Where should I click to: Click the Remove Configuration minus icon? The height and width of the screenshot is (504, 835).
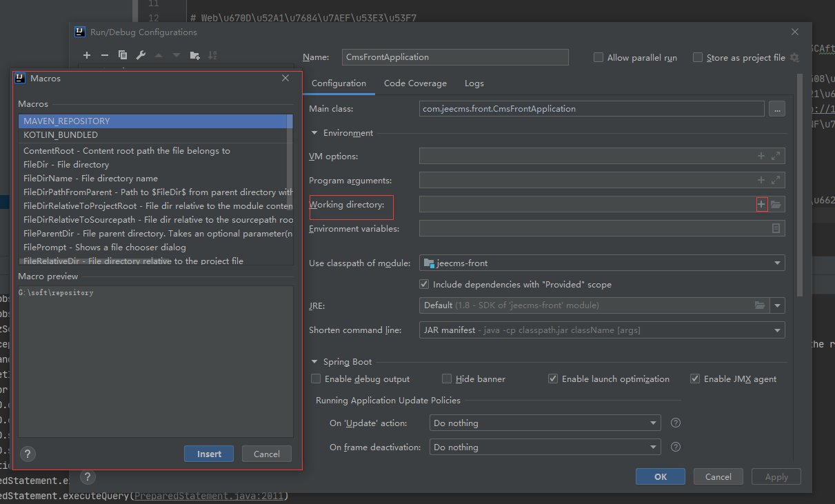click(105, 55)
